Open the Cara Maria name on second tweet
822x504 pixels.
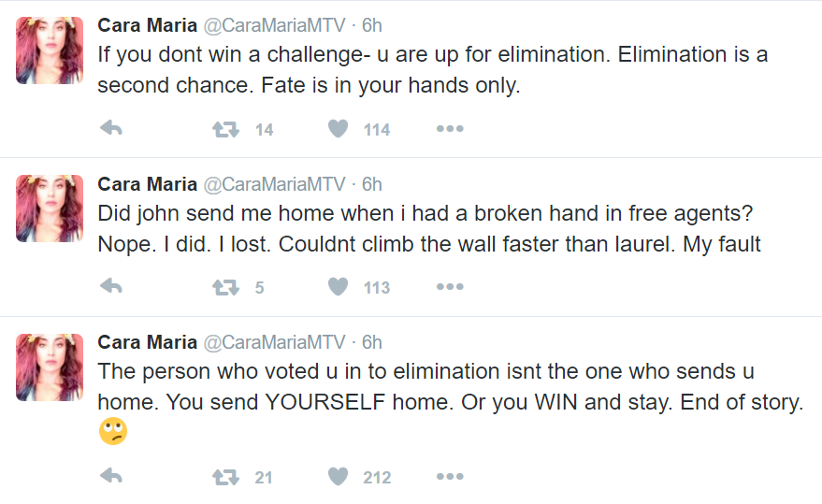[x=148, y=184]
